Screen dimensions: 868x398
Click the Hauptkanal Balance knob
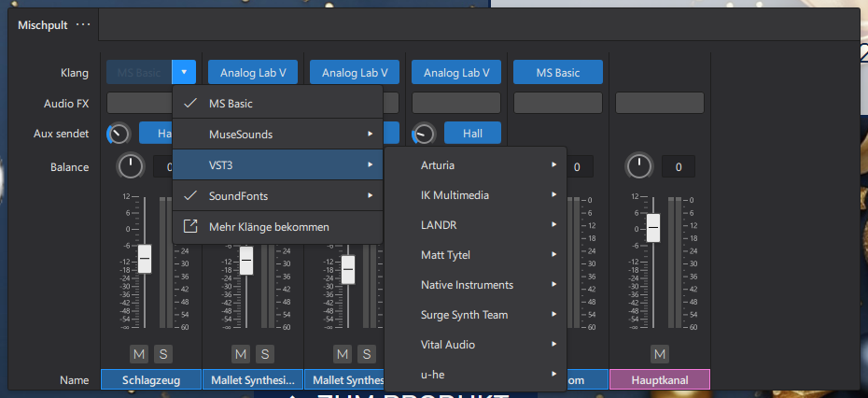point(639,167)
